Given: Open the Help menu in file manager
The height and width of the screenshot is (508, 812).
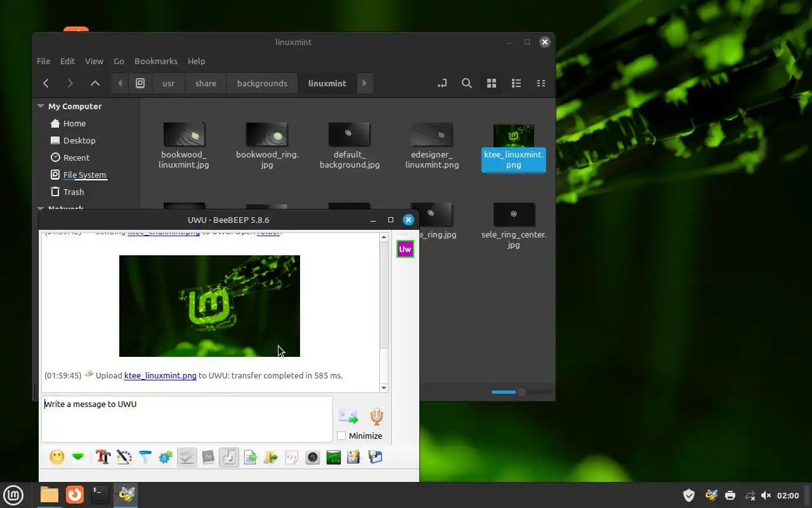Looking at the screenshot, I should pos(196,61).
